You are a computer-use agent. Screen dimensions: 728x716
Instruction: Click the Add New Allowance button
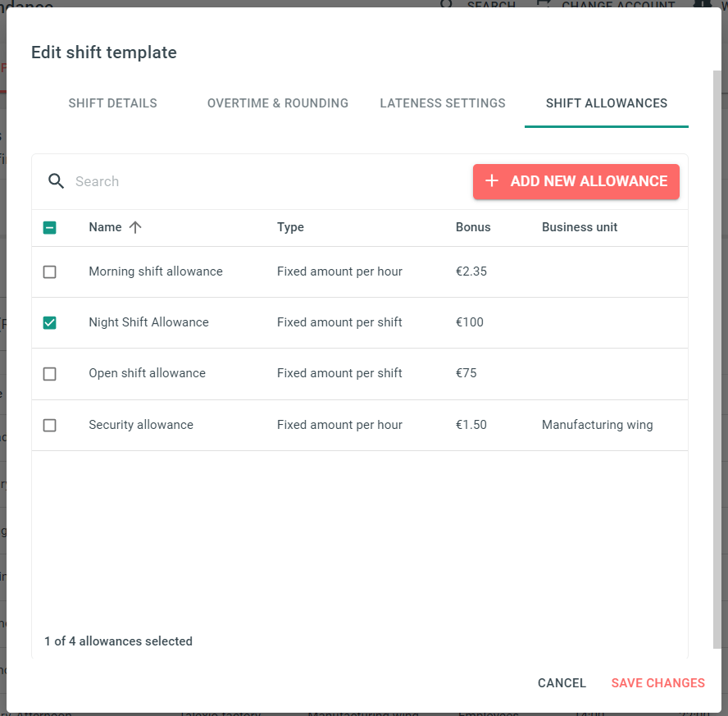click(576, 181)
